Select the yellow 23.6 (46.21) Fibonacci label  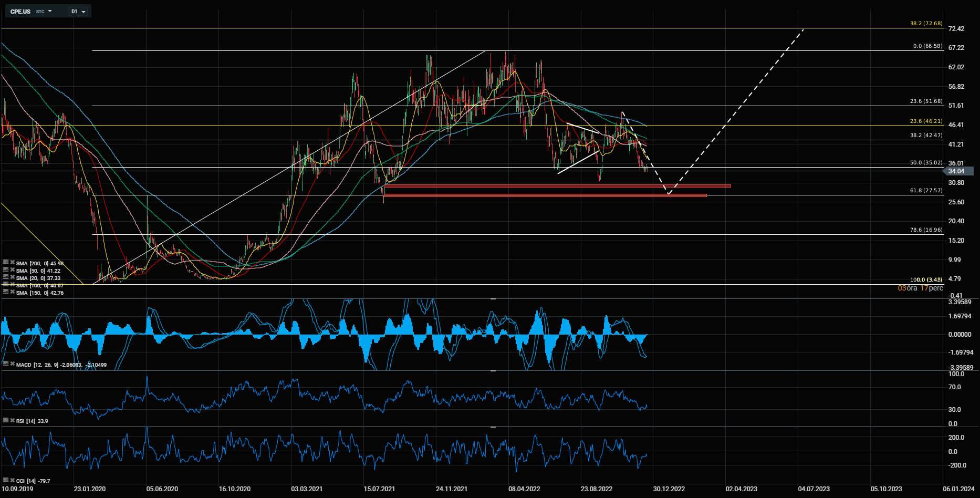[926, 121]
